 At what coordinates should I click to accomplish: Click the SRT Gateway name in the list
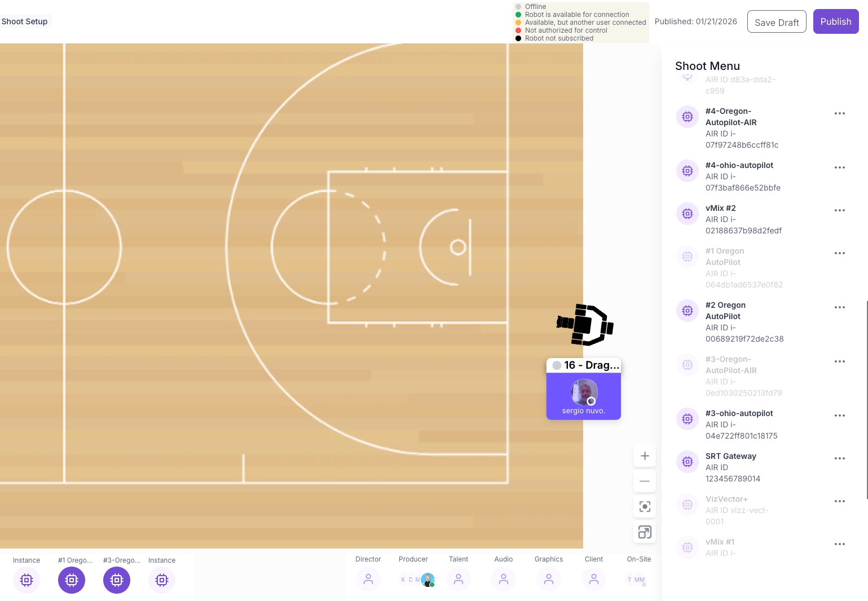[730, 456]
